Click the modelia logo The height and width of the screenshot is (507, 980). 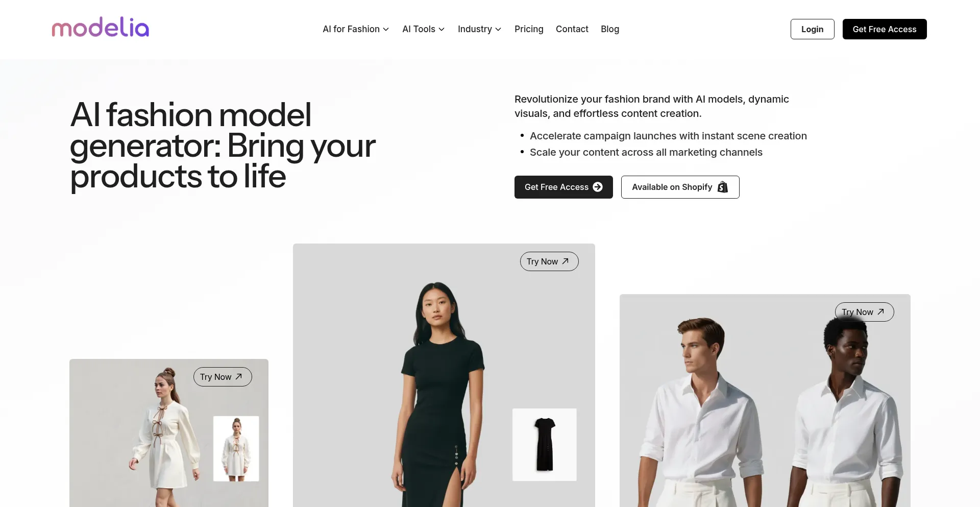point(101,28)
